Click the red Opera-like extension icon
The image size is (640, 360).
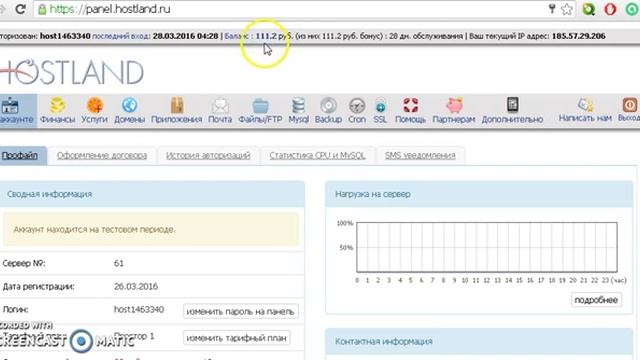610,9
